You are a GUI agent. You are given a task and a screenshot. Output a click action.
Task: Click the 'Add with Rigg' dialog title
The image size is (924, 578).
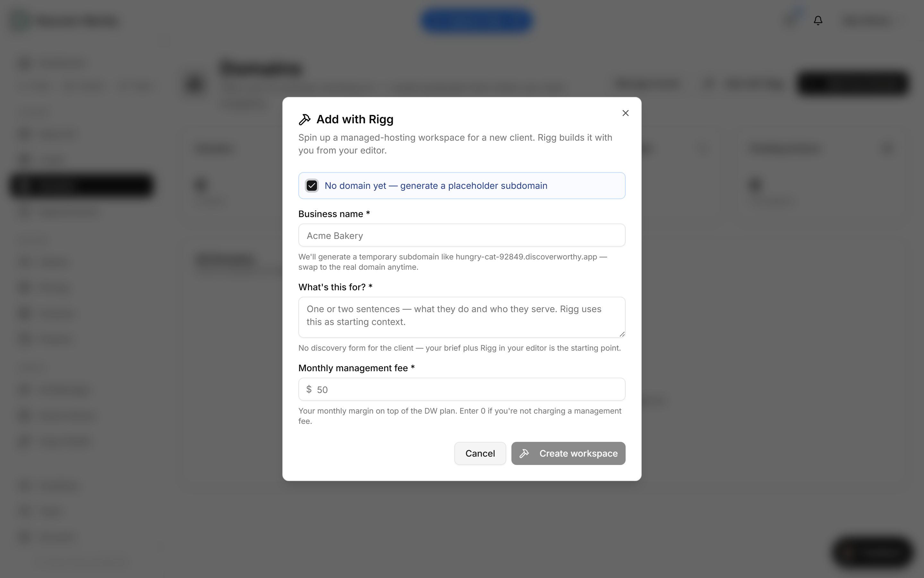[x=355, y=119]
